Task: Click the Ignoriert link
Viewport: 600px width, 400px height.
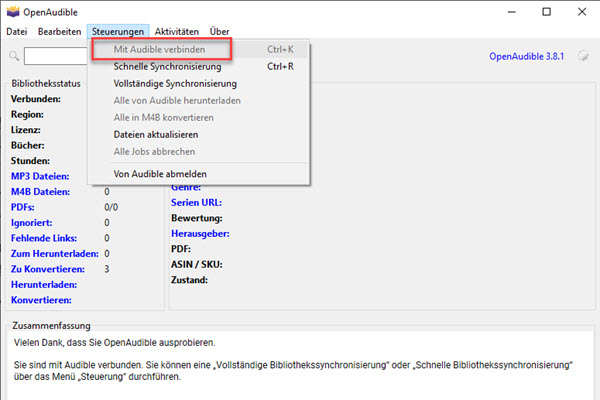Action: [x=31, y=223]
